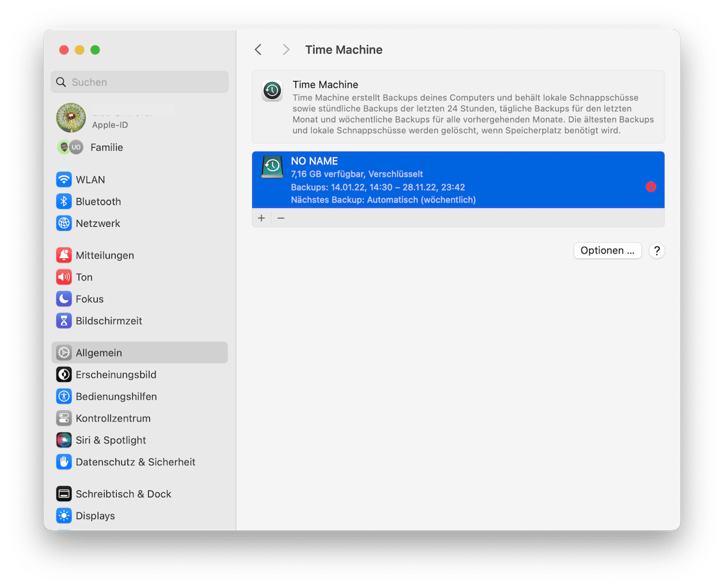The height and width of the screenshot is (588, 724).
Task: Go back with the left chevron
Action: click(x=258, y=49)
